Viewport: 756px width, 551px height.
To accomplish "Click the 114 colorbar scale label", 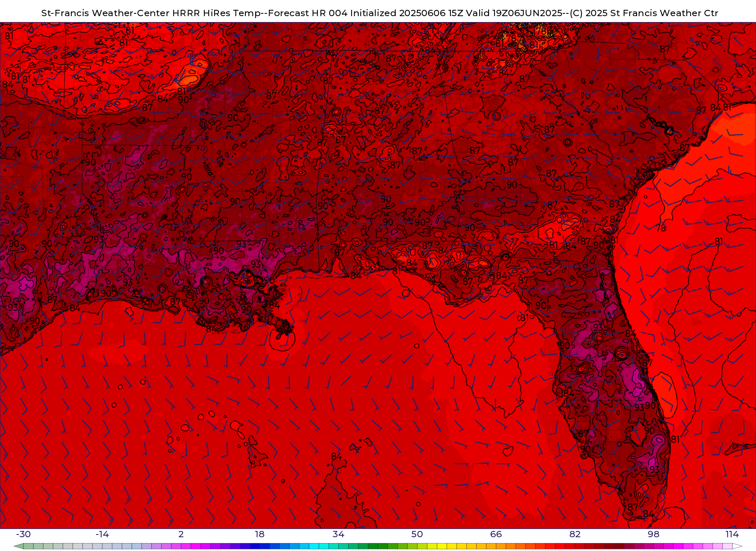I will (x=732, y=534).
